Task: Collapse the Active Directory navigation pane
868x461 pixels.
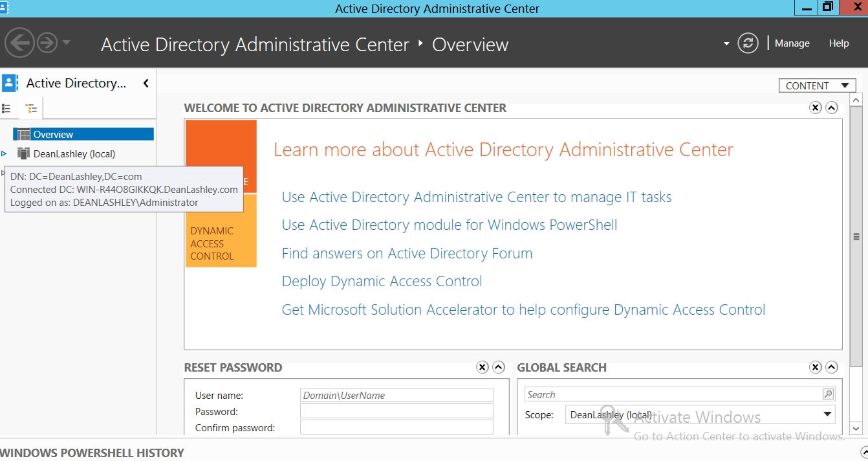Action: tap(146, 83)
